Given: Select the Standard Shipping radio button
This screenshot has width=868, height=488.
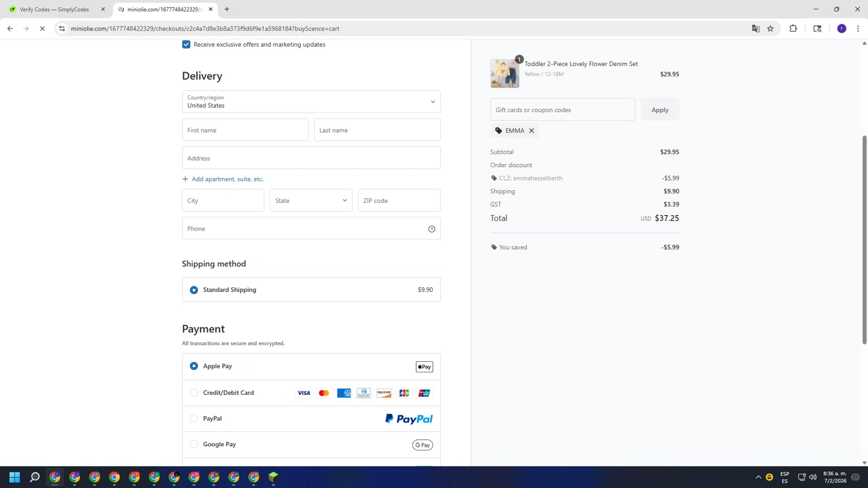Looking at the screenshot, I should pyautogui.click(x=194, y=290).
